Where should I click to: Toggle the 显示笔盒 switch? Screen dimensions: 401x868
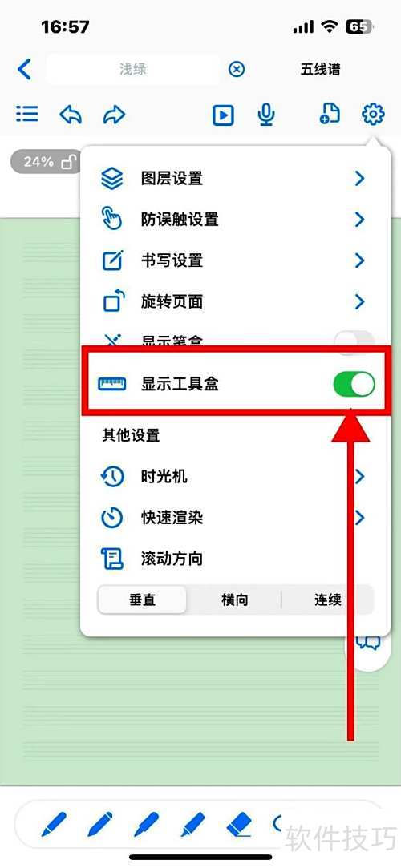pos(354,339)
